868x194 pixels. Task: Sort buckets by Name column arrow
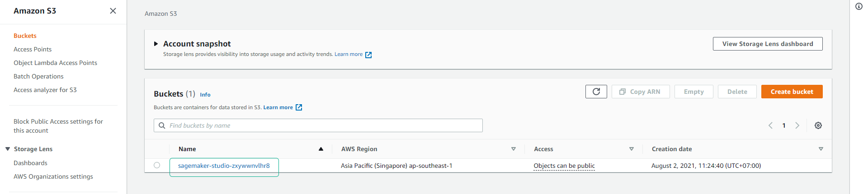click(x=321, y=149)
